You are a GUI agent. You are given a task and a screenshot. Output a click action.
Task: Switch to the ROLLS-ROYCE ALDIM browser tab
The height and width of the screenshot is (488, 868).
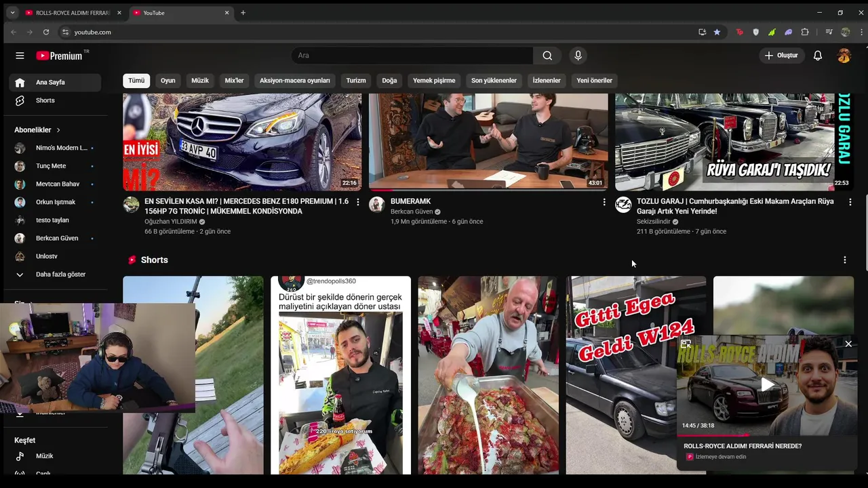click(73, 12)
